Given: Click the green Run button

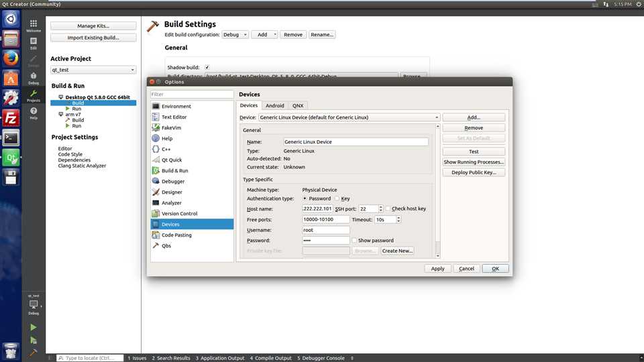Looking at the screenshot, I should coord(34,327).
